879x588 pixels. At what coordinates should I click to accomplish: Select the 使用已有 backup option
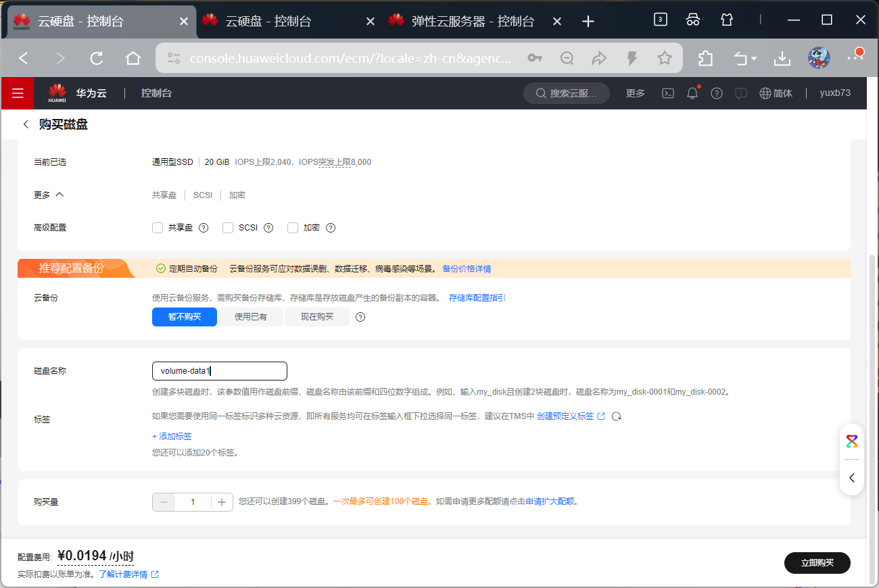pos(251,317)
